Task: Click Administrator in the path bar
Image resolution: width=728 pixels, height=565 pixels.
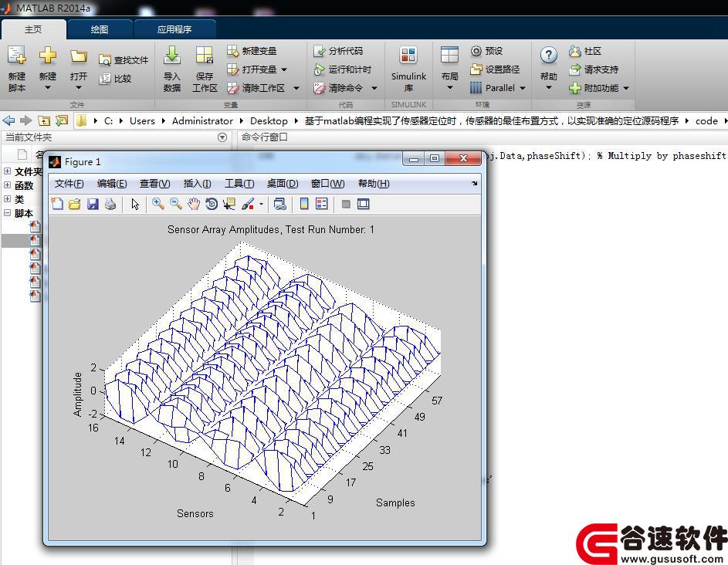Action: [202, 121]
